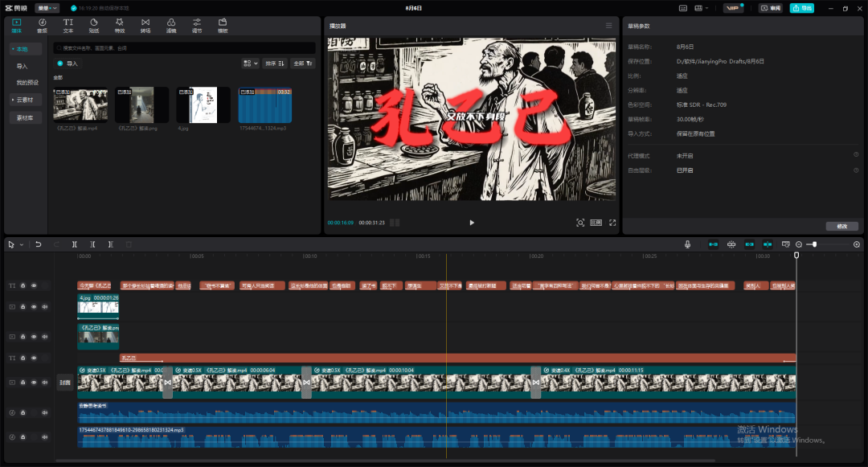Image resolution: width=868 pixels, height=467 pixels.
Task: Switch to the 音频 (Audio) tab
Action: point(42,26)
